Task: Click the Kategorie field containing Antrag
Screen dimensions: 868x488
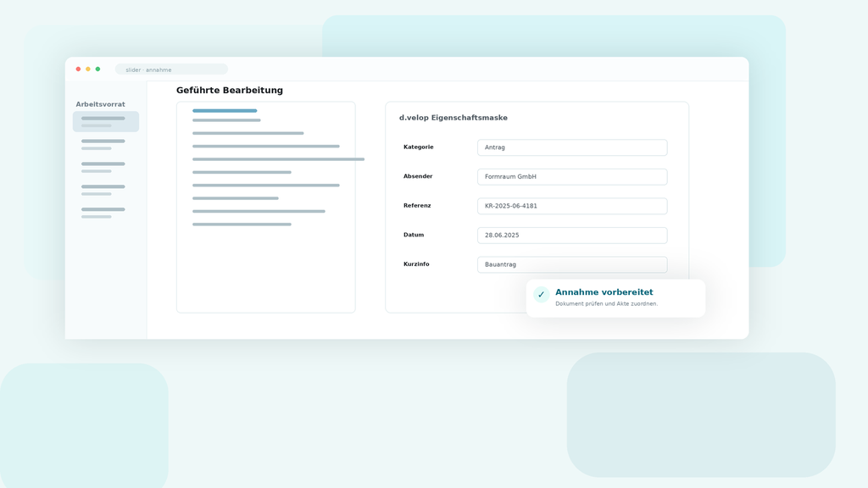Action: coord(572,147)
